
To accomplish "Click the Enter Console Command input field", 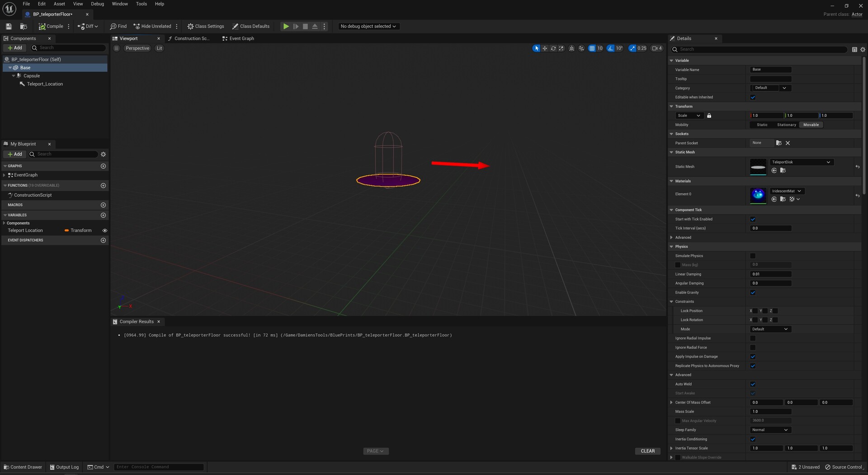I will (158, 467).
